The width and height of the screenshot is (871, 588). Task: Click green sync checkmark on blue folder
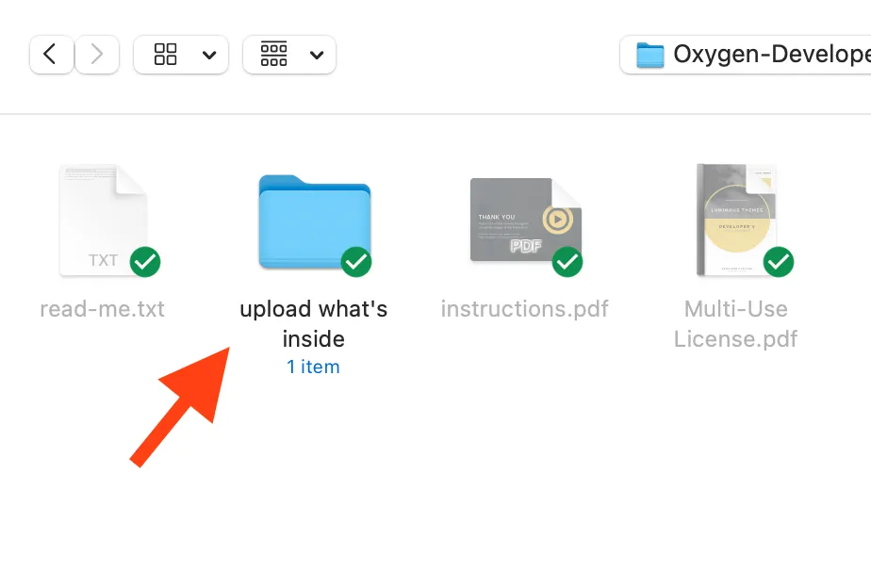356,262
